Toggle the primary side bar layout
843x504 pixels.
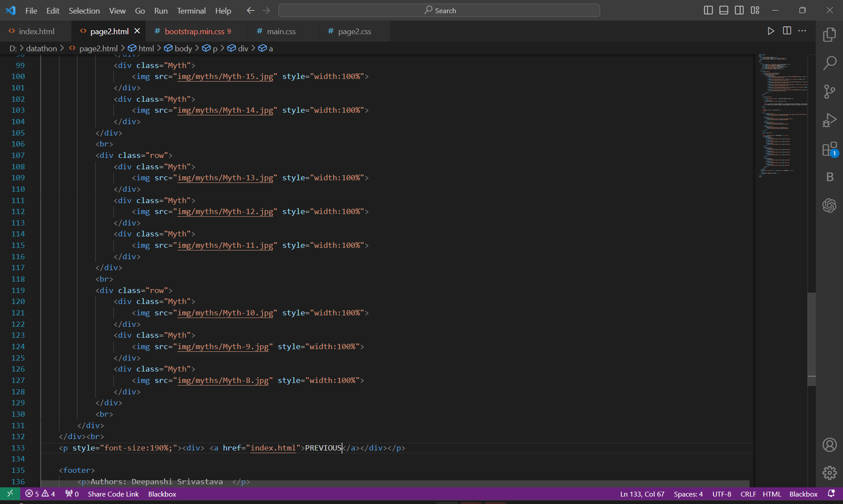708,10
